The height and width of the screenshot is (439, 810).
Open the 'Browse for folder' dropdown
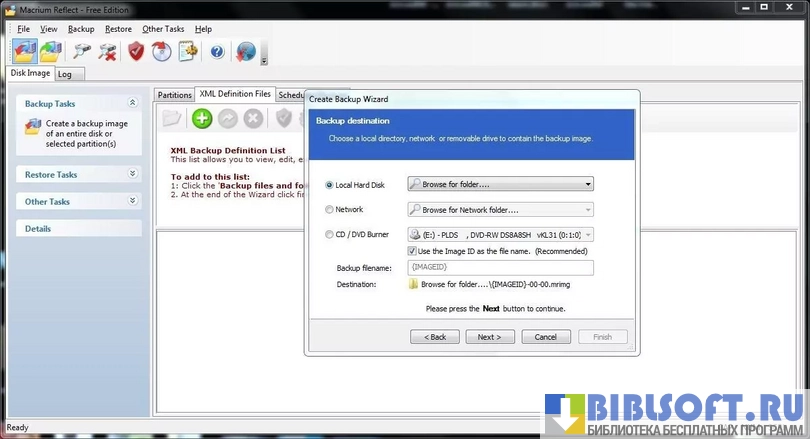500,184
